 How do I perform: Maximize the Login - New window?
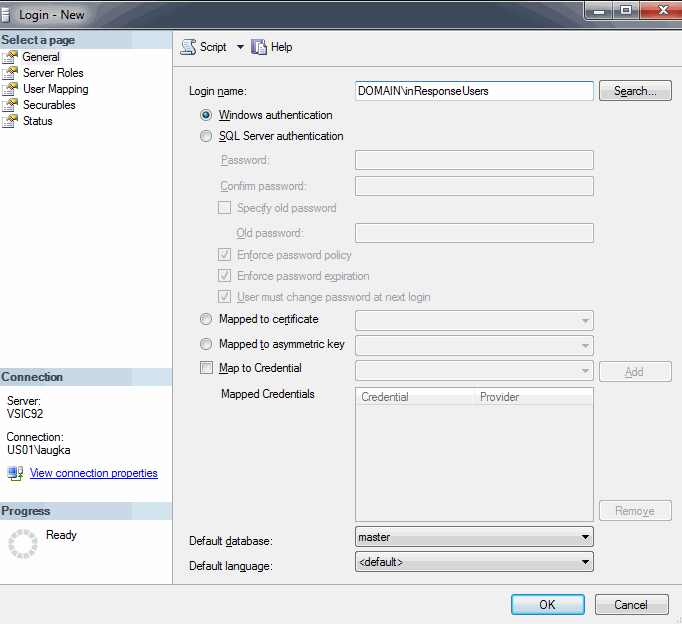pos(626,10)
